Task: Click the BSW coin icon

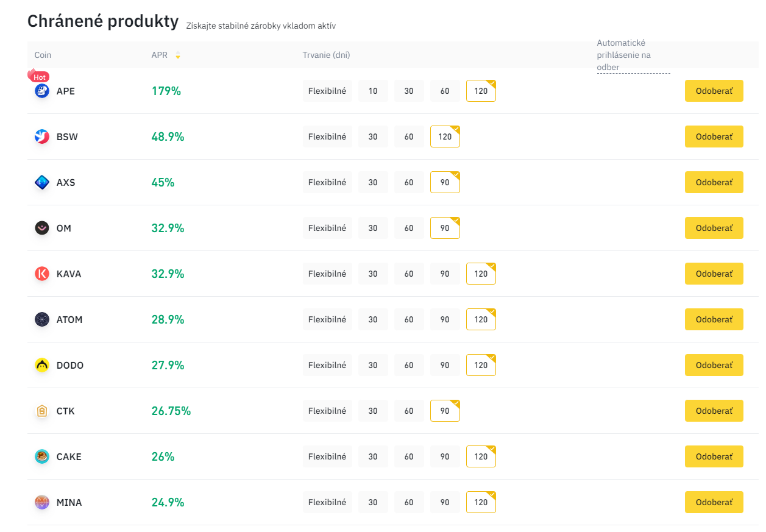Action: (x=42, y=137)
